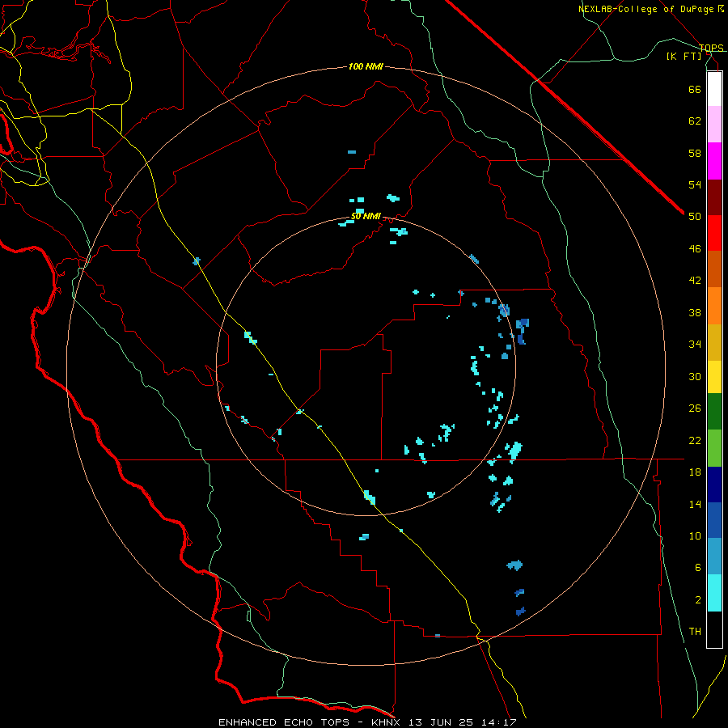Click the navy blue legend swatch
728x728 pixels.
click(x=714, y=485)
